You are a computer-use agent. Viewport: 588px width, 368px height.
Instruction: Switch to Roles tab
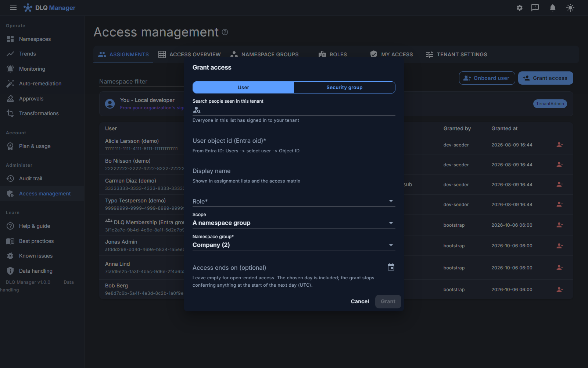pos(333,54)
